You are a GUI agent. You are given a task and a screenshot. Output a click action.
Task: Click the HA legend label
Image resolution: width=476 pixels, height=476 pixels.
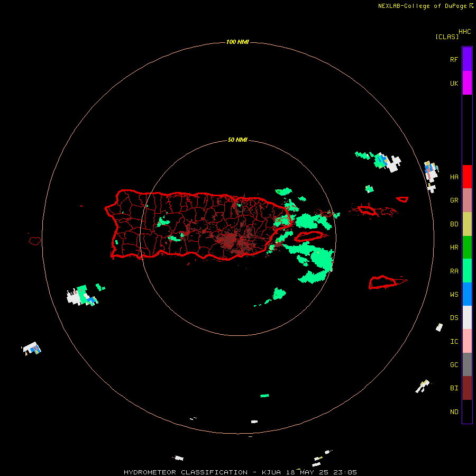tap(454, 177)
